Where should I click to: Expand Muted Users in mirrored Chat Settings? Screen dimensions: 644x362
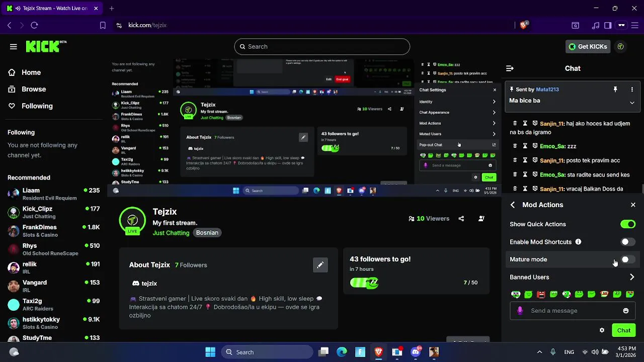point(458,134)
